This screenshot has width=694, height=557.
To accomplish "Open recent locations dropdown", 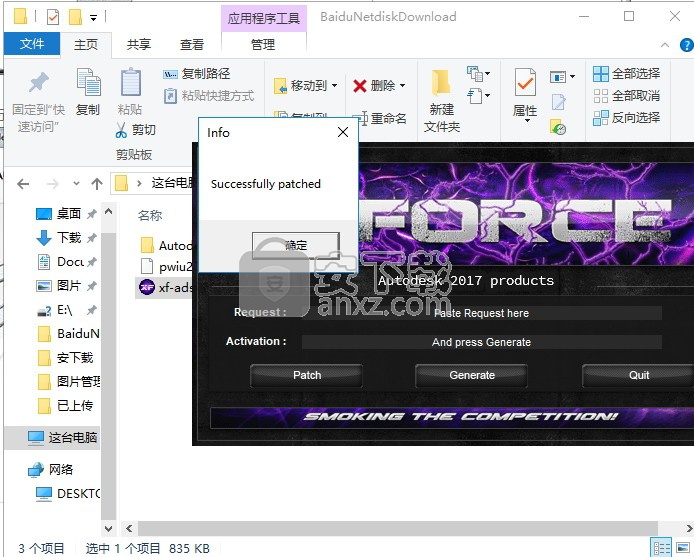I will click(77, 183).
